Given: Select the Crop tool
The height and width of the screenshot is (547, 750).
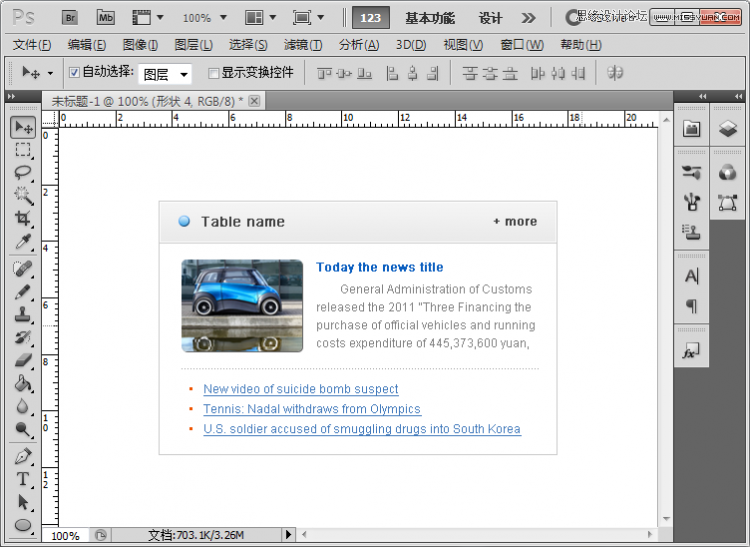Looking at the screenshot, I should tap(23, 219).
